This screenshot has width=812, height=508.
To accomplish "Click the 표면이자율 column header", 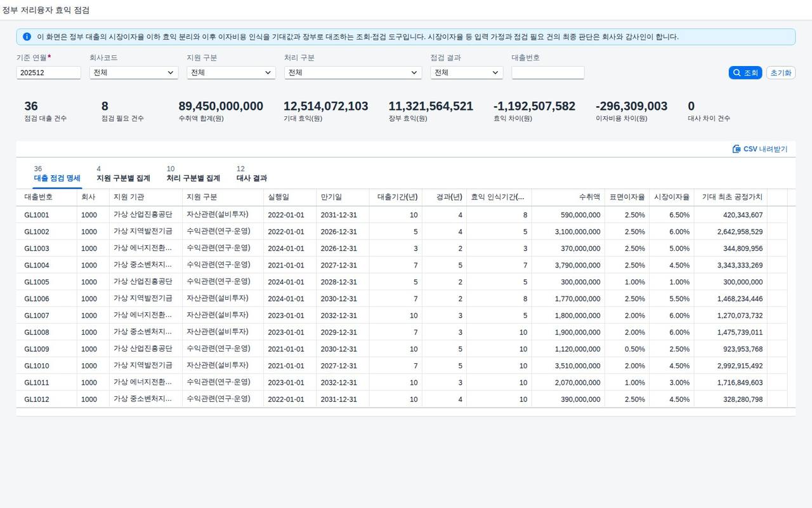I will 627,197.
